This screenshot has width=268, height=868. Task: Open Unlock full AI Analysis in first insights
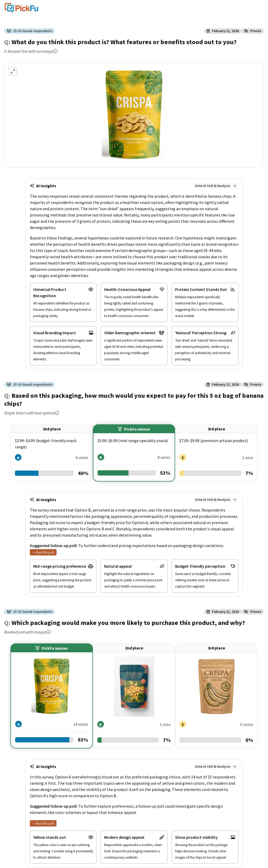click(x=215, y=186)
